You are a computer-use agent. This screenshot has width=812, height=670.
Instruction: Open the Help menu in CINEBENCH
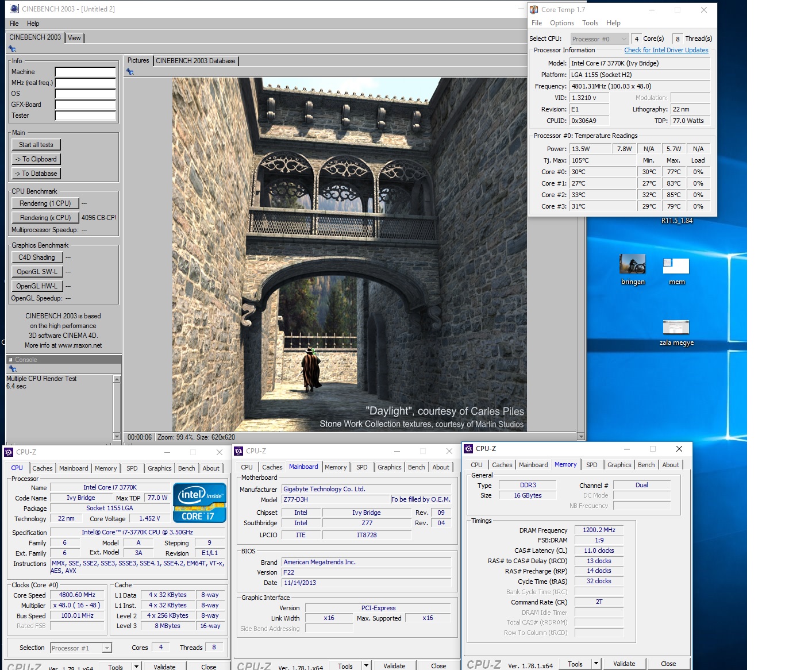pos(33,24)
